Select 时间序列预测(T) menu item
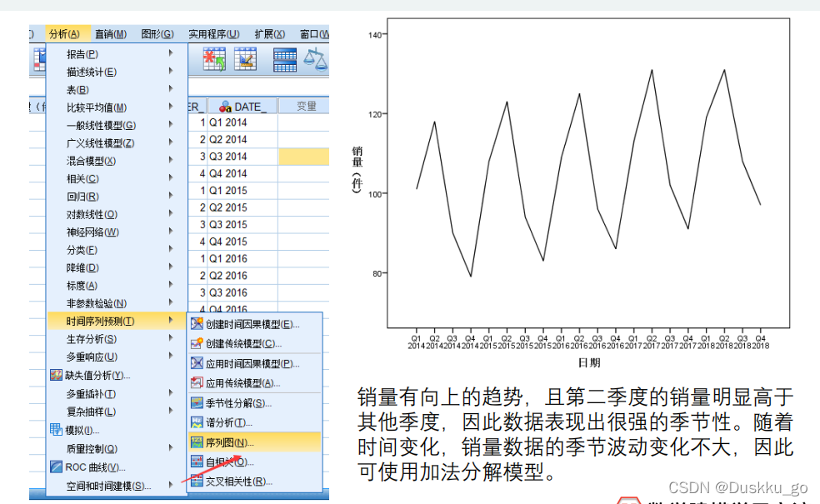The width and height of the screenshot is (820, 504). 117,321
